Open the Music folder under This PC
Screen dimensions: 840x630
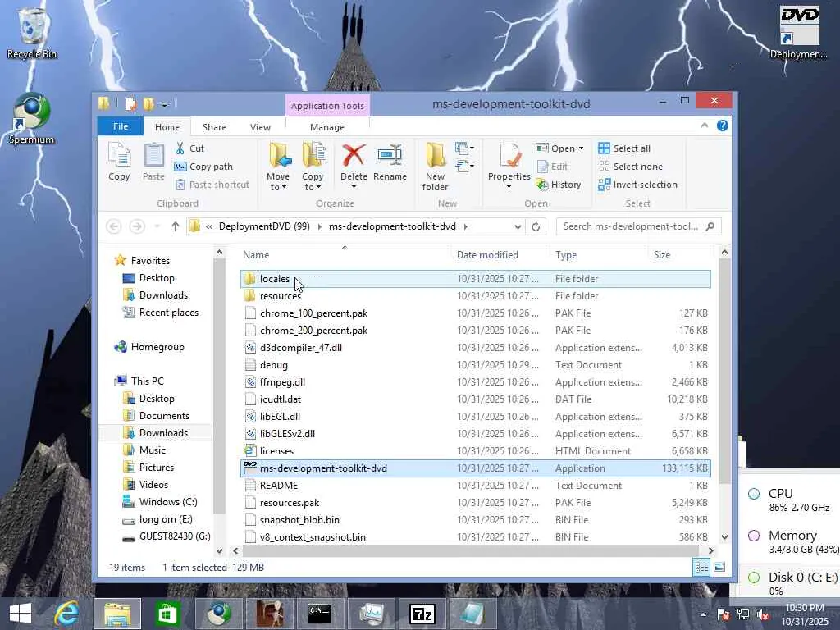[x=152, y=450]
